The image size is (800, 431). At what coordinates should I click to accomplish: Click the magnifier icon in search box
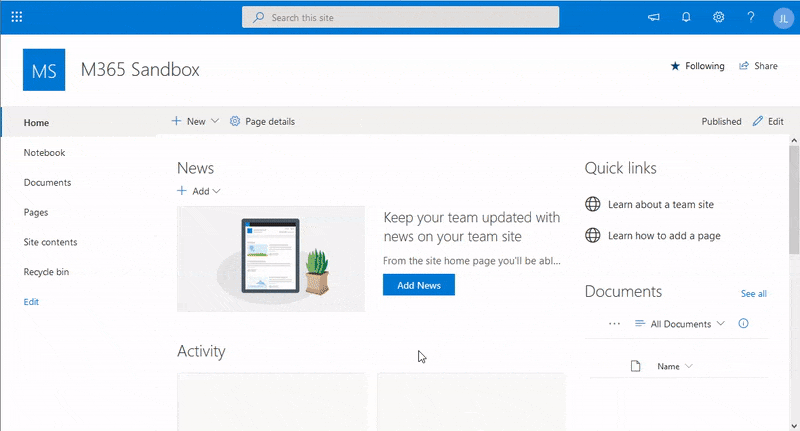pos(259,17)
